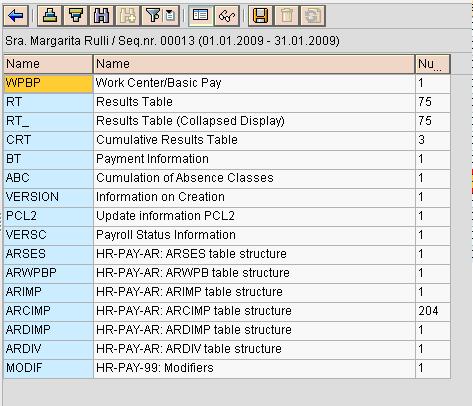
Task: Choose the table layout icon
Action: pyautogui.click(x=201, y=16)
